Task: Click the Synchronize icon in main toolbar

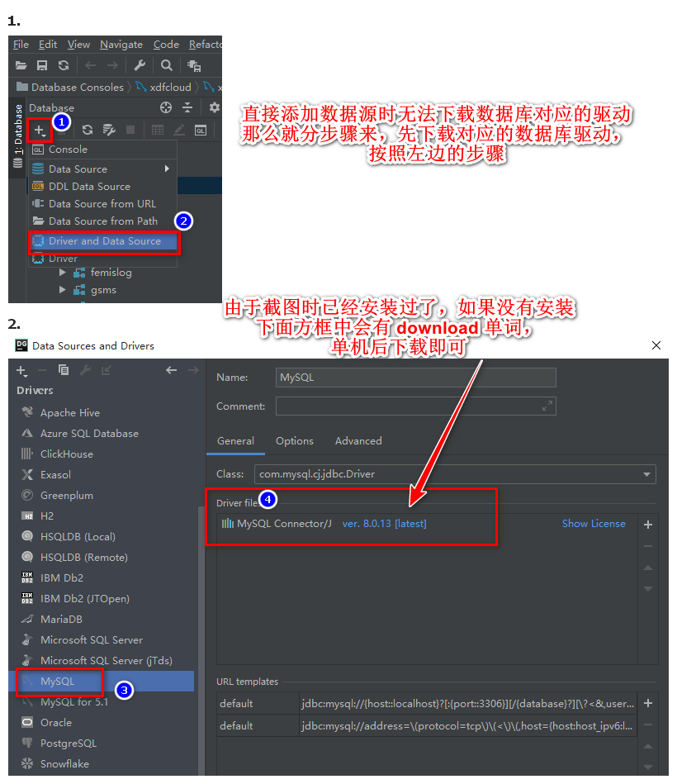Action: tap(64, 65)
